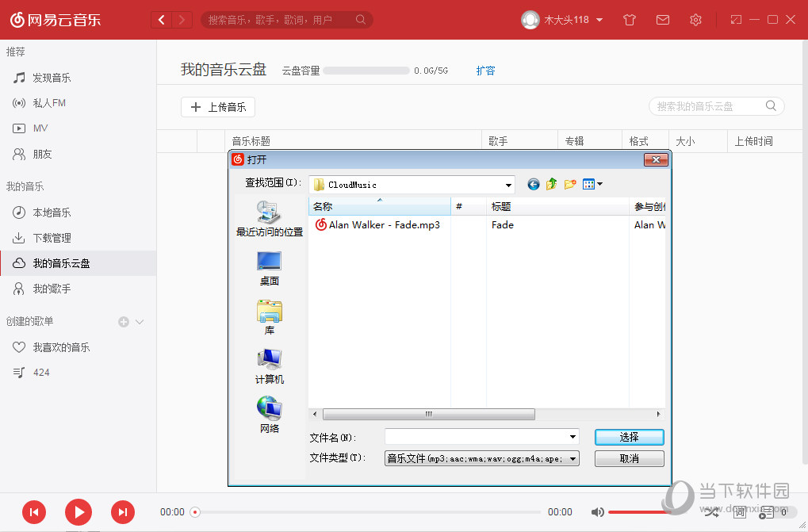Sort by 大小 column header
Screen dimensions: 808x532
[698, 141]
